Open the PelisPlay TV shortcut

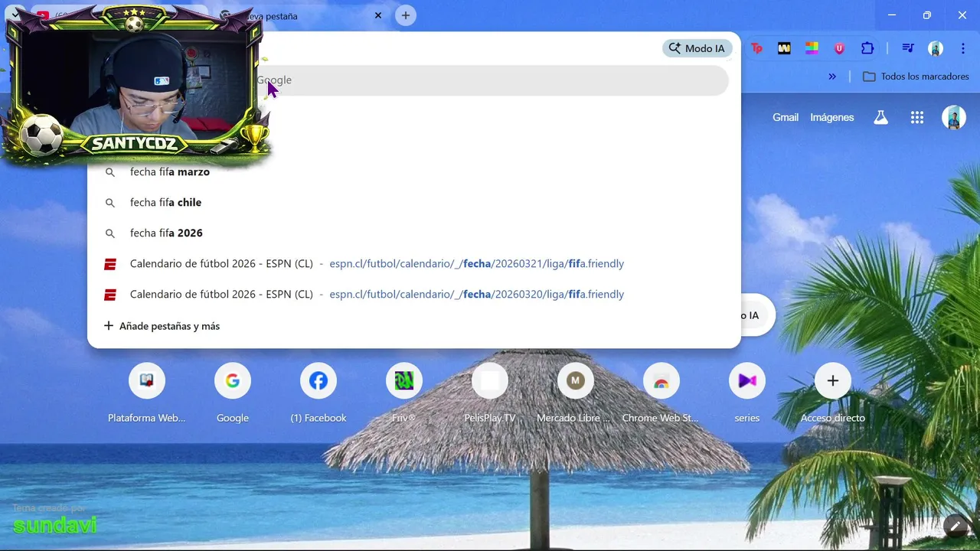(x=490, y=393)
